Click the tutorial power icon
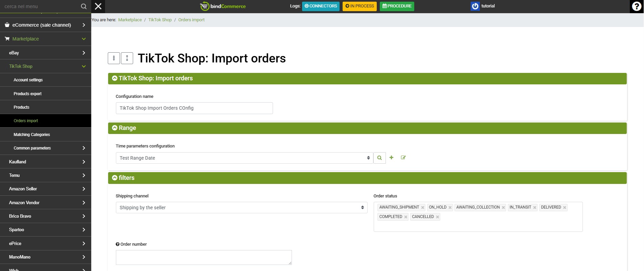 point(475,6)
